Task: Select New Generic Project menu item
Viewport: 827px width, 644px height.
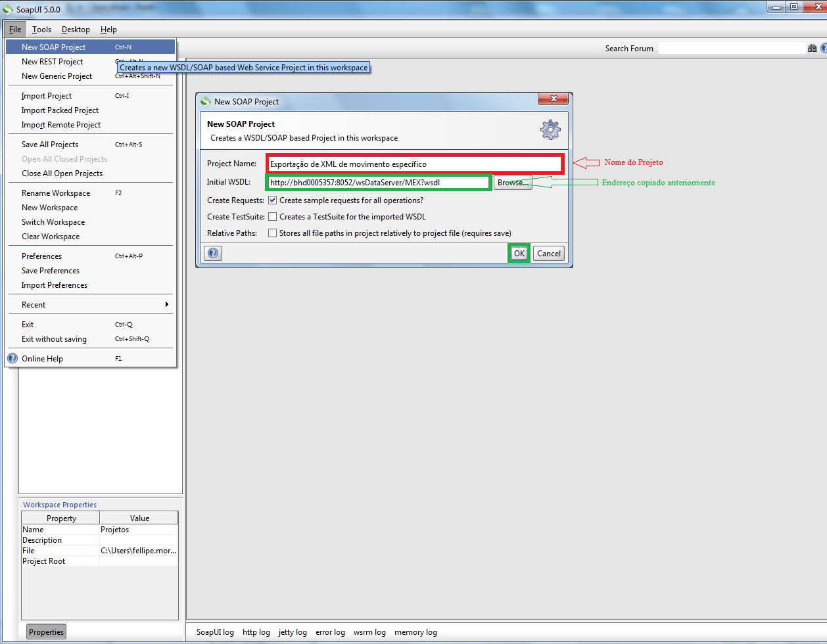Action: point(90,76)
